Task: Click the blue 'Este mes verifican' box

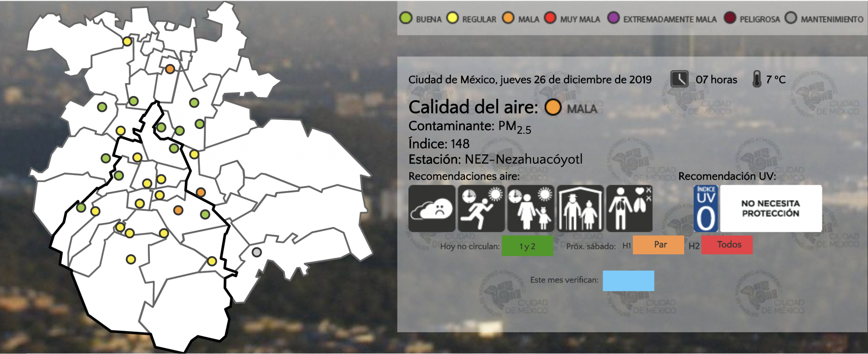Action: 628,280
